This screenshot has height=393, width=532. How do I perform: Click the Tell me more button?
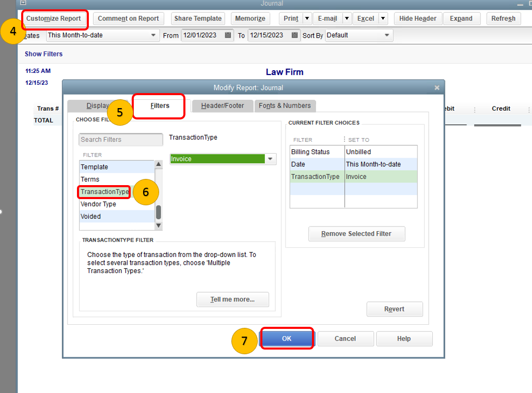pos(232,299)
